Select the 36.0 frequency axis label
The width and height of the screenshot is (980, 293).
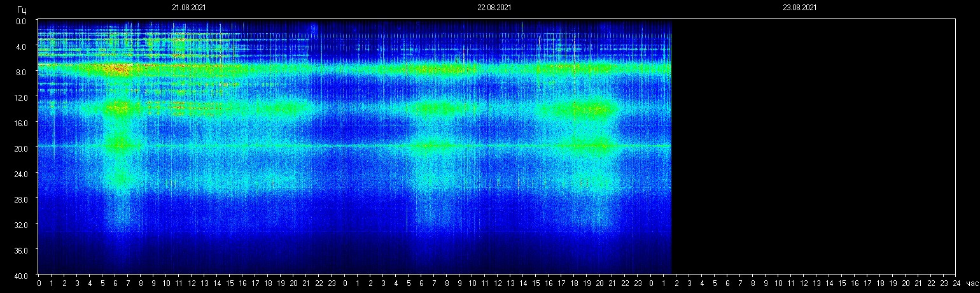pos(21,250)
